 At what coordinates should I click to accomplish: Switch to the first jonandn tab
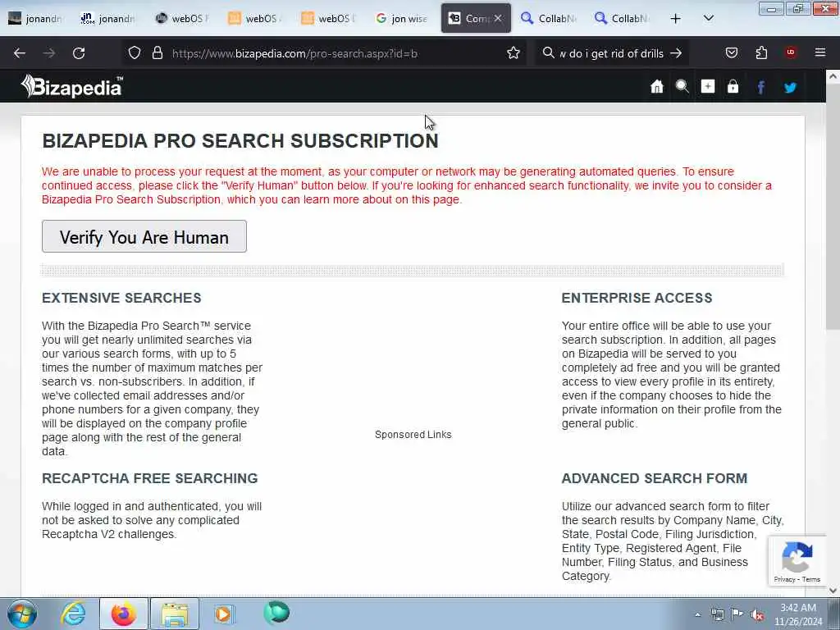point(34,18)
